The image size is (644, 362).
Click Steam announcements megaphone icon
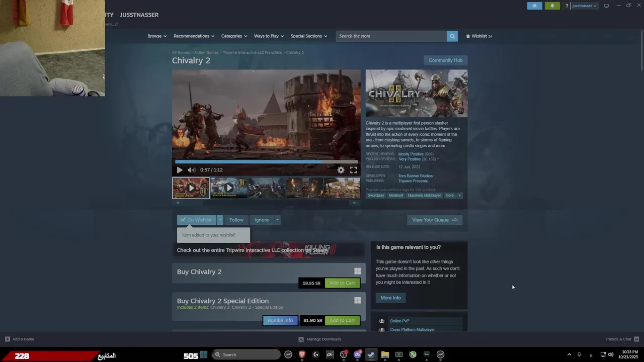[x=535, y=6]
